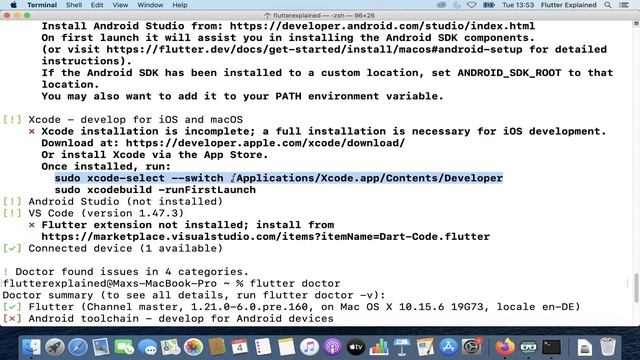This screenshot has width=640, height=360.
Task: Click marketplace.visualstudio.com Dart-Code.flutter URL
Action: coord(265,236)
